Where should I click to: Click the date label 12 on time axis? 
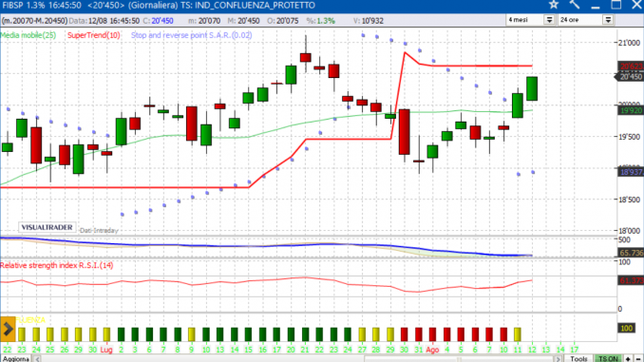pos(532,350)
